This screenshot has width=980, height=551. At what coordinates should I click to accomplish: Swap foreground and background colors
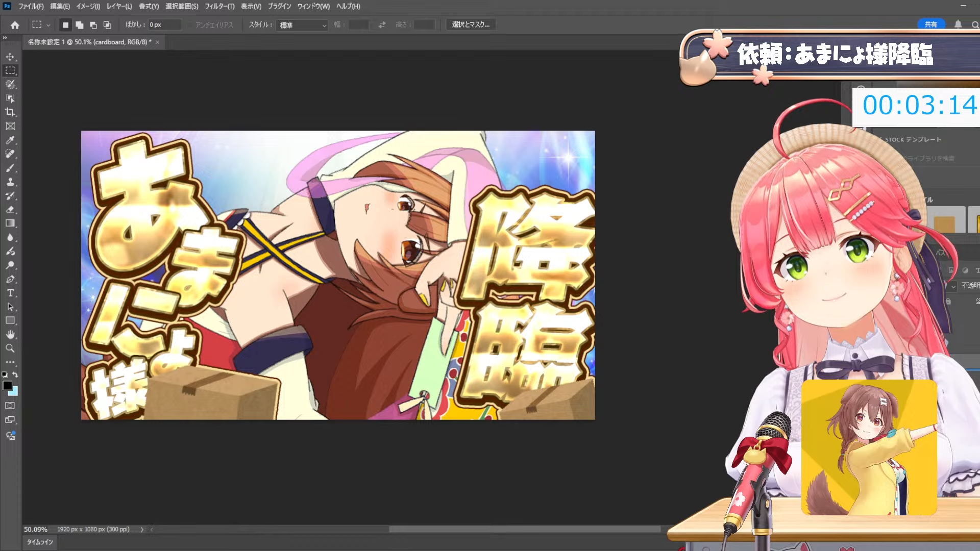click(15, 374)
